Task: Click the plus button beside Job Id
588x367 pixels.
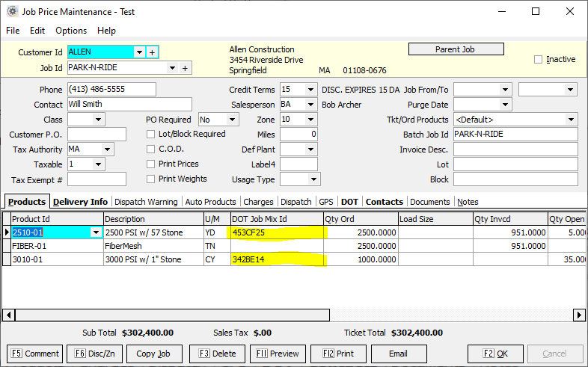Action: [185, 68]
